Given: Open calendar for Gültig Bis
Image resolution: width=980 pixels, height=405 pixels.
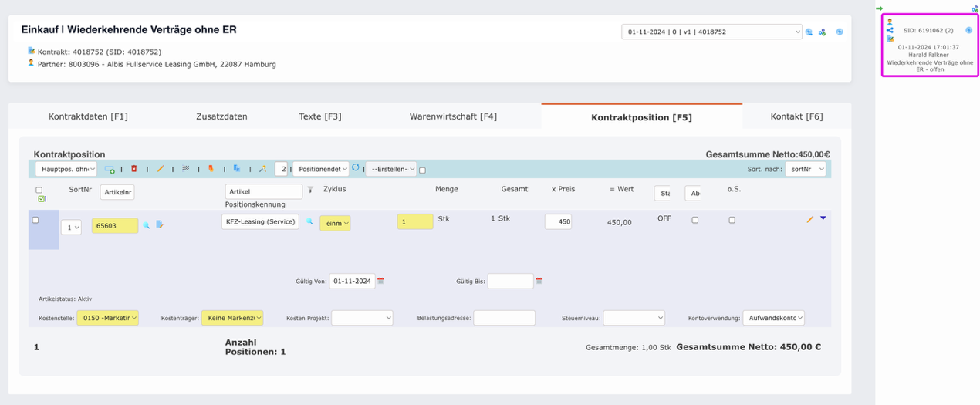Looking at the screenshot, I should pos(539,281).
